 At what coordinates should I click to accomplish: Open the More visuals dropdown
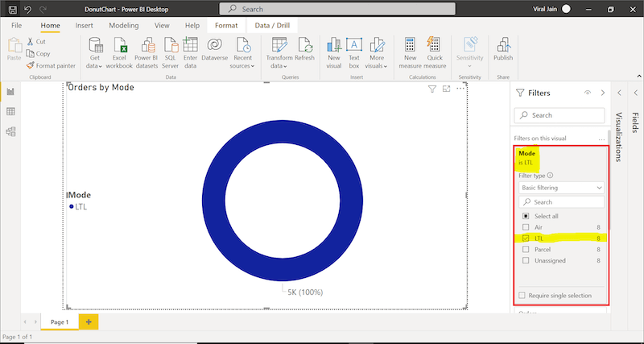click(376, 52)
